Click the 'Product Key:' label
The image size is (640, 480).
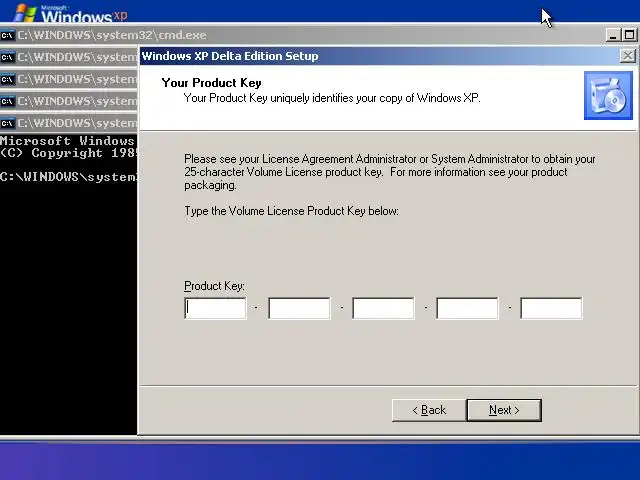214,286
